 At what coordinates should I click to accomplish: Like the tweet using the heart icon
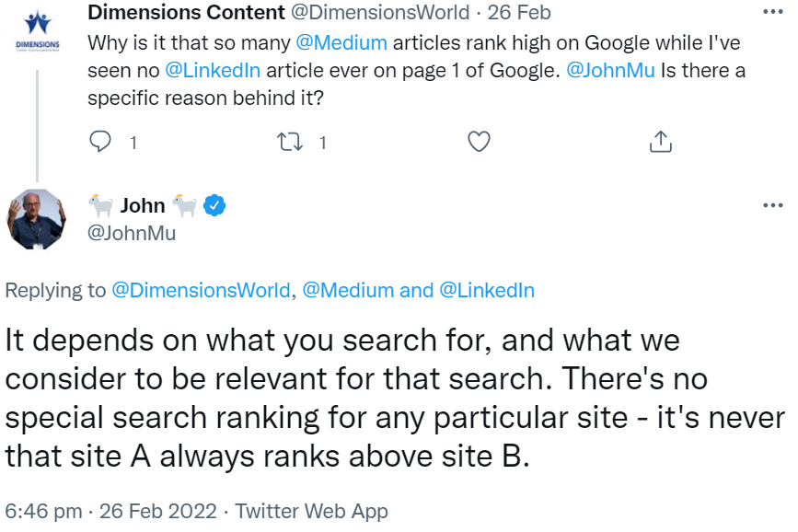pos(478,142)
